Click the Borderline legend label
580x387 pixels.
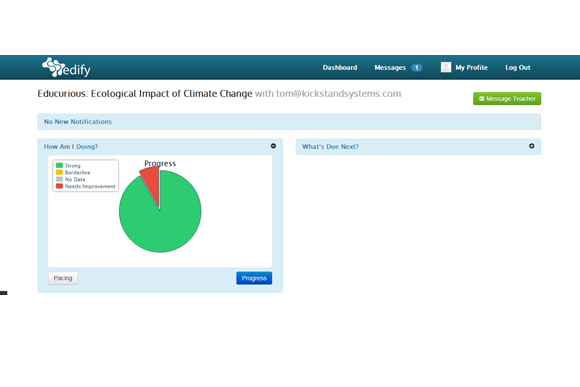pos(78,172)
